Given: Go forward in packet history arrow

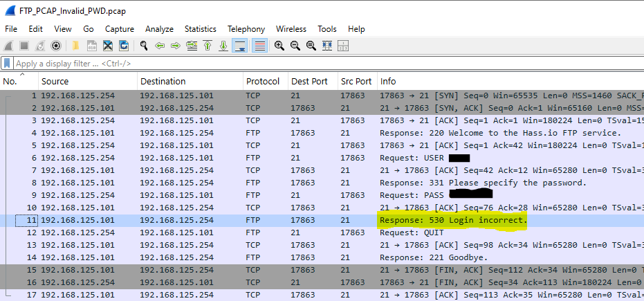Looking at the screenshot, I should pos(176,46).
